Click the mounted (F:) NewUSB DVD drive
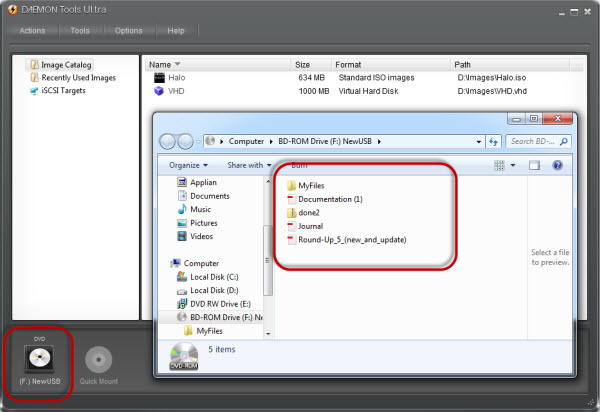 [39, 359]
